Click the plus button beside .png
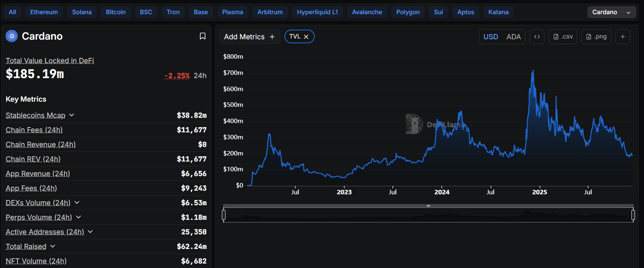This screenshot has height=268, width=644. click(623, 37)
